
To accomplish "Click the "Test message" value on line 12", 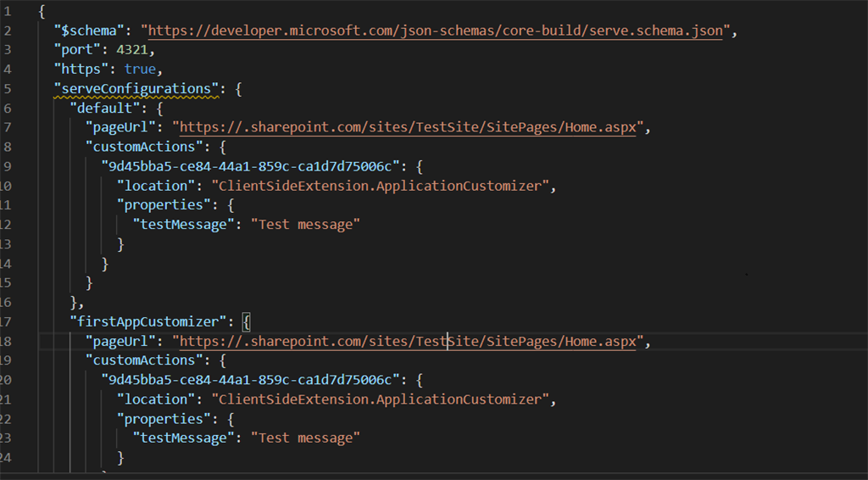I will (305, 225).
